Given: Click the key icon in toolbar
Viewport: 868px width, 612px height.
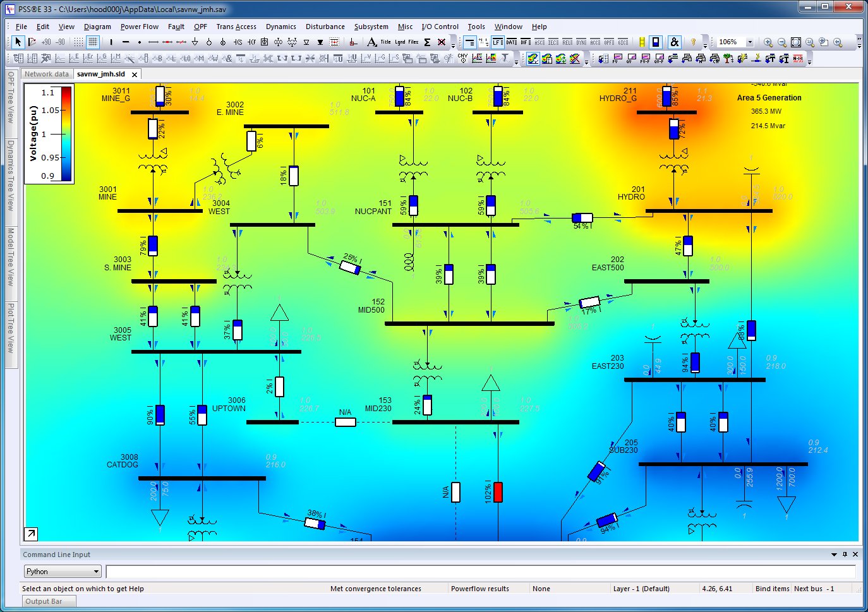Looking at the screenshot, I should click(693, 42).
